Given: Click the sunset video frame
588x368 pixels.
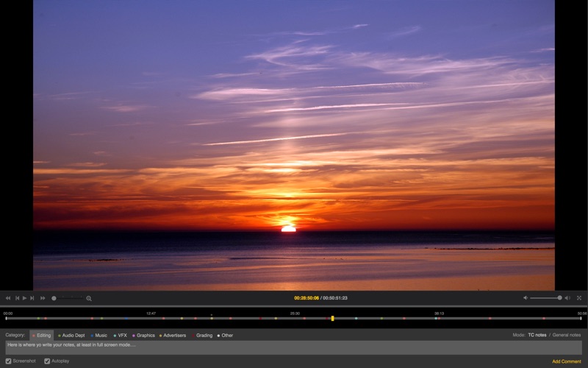Looking at the screenshot, I should (293, 145).
